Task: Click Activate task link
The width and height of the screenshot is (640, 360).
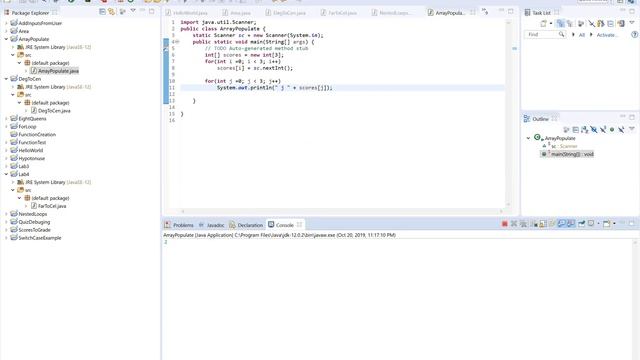Action: (606, 35)
